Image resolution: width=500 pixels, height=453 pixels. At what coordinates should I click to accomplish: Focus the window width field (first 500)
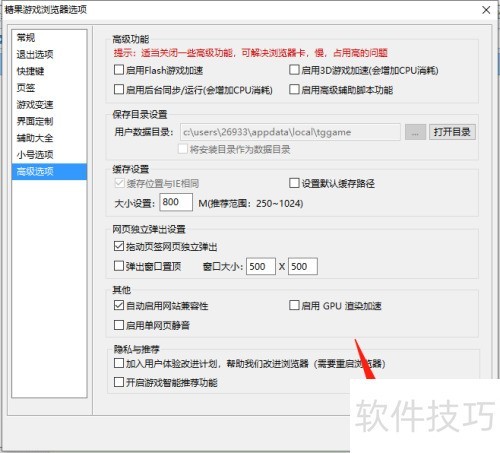261,266
